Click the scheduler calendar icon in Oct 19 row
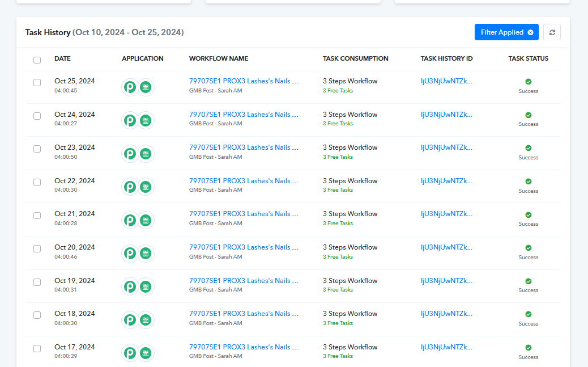This screenshot has width=588, height=367. (x=146, y=286)
